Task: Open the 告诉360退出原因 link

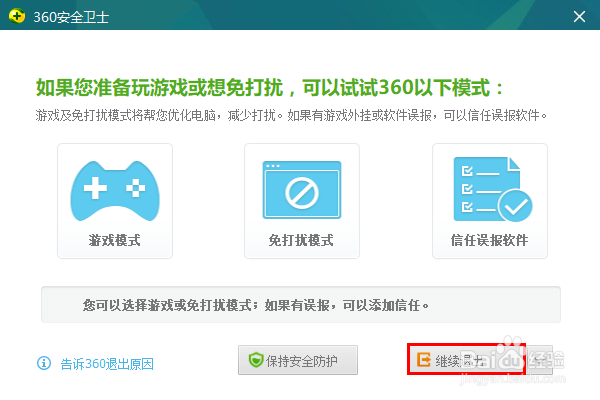Action: pyautogui.click(x=107, y=364)
